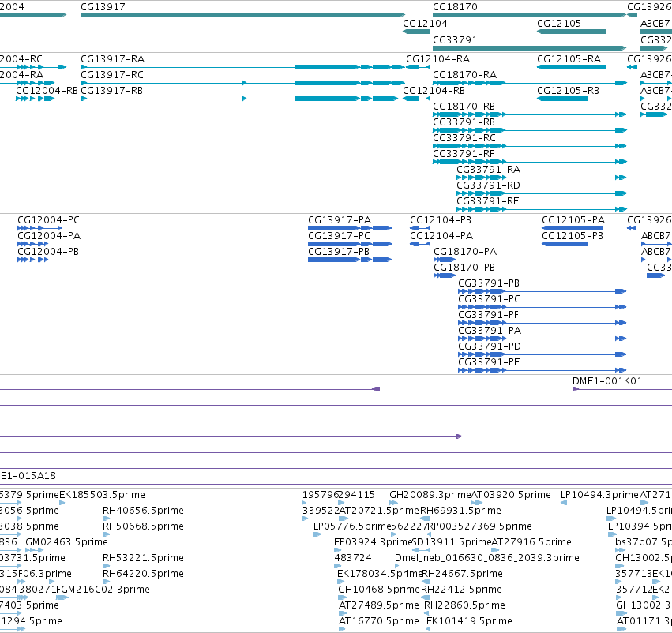
Task: Click protein label CG12104-PB
Action: [x=441, y=219]
